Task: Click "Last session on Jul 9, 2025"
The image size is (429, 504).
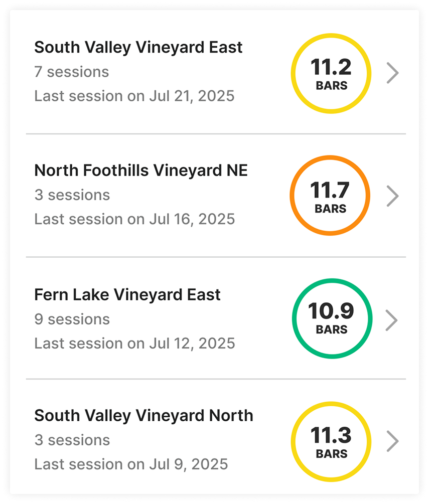Action: 130,464
